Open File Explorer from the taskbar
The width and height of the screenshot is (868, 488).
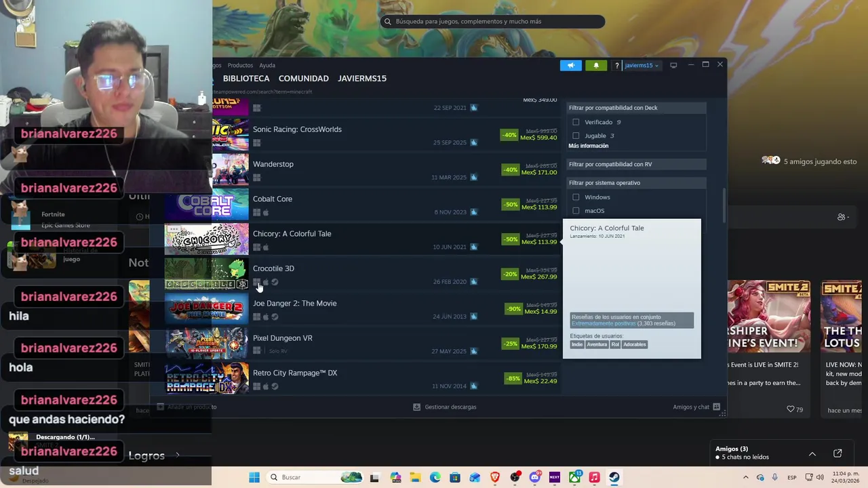(x=416, y=477)
